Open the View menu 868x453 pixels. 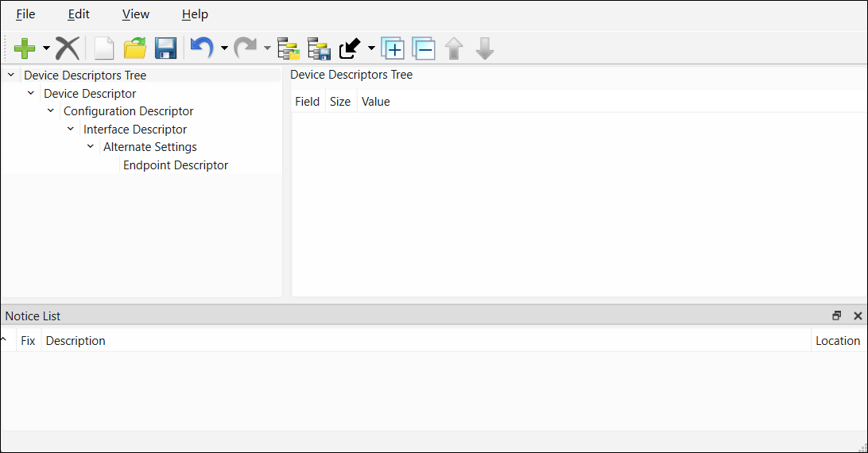click(136, 14)
